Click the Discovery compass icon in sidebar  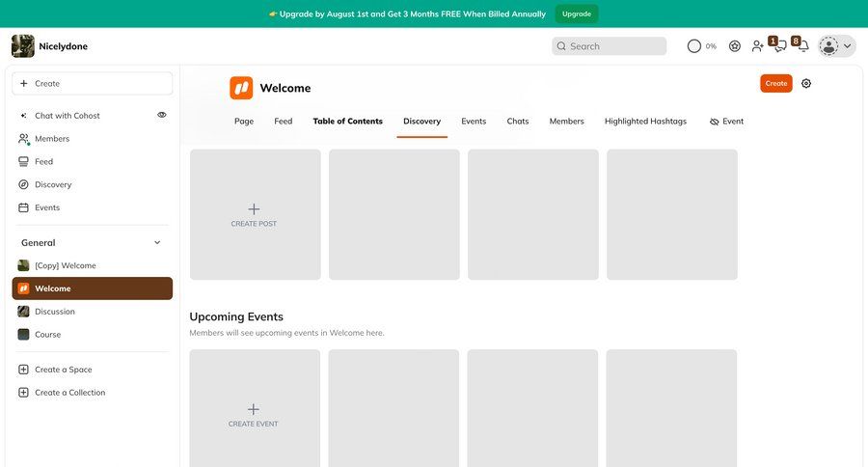click(23, 184)
